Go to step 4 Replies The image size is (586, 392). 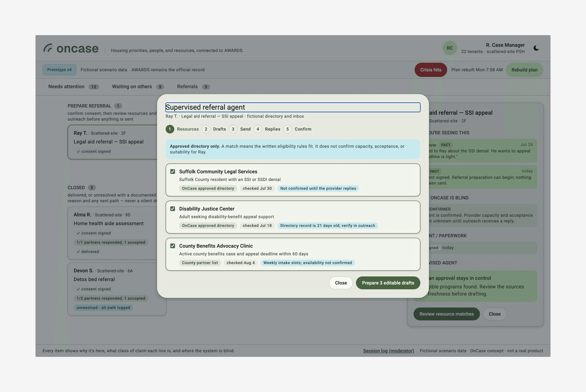[x=267, y=129]
